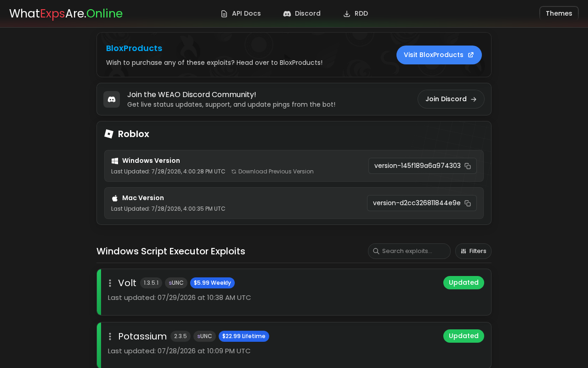The width and height of the screenshot is (588, 368).
Task: Click the WhatExpsAre.Online site logo
Action: click(x=66, y=13)
